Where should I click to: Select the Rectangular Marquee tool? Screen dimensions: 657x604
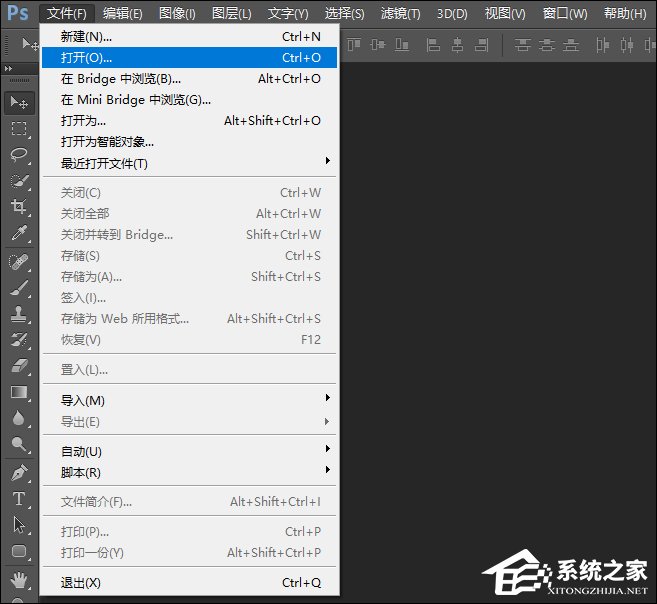click(19, 129)
